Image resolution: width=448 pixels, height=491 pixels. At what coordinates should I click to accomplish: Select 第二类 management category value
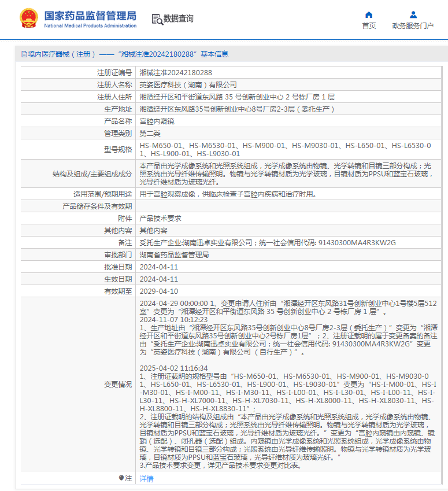(x=150, y=134)
